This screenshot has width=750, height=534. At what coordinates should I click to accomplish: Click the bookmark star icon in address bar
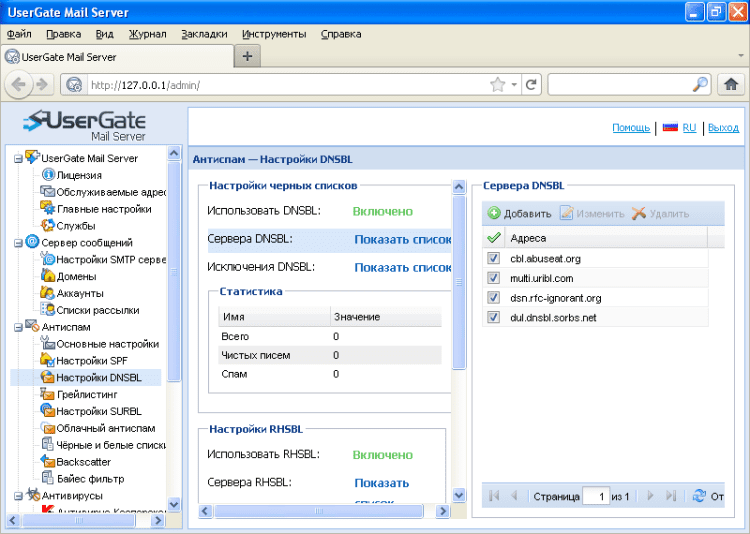point(497,85)
